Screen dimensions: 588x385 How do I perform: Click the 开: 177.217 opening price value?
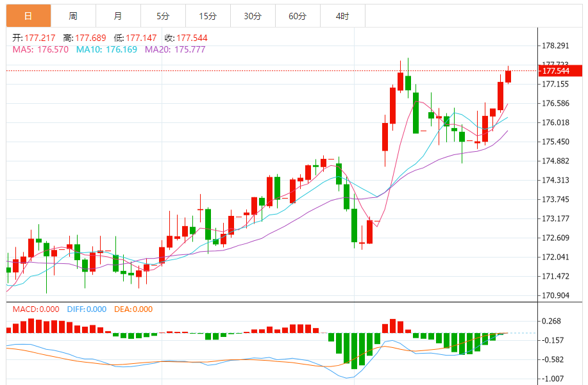(x=34, y=38)
